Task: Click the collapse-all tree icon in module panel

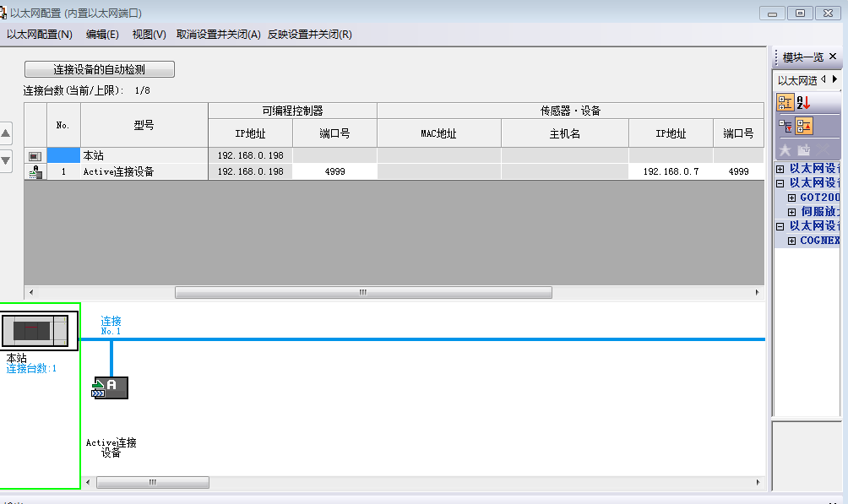Action: pyautogui.click(x=785, y=127)
